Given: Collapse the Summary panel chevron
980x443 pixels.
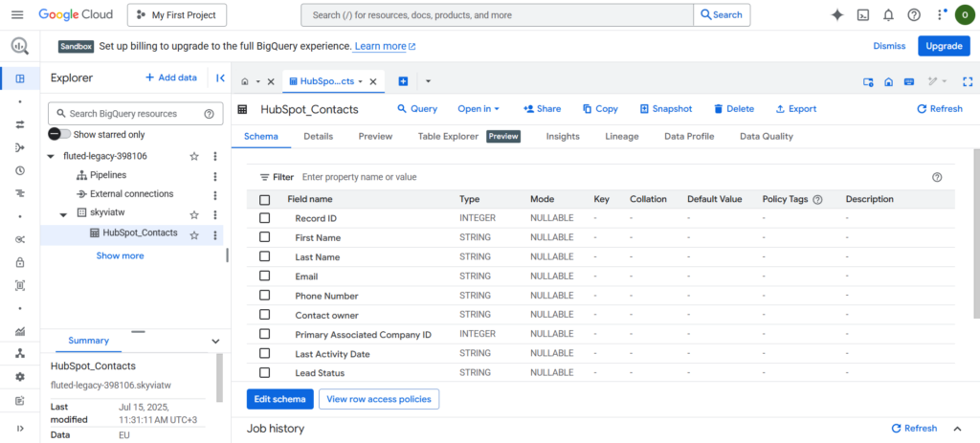Looking at the screenshot, I should pyautogui.click(x=215, y=342).
